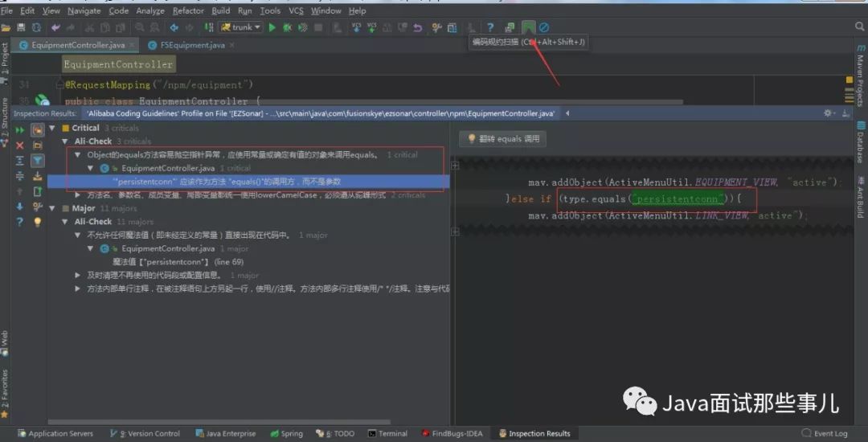Click the navigate Back blue arrow icon
The width and height of the screenshot is (868, 442).
click(x=174, y=27)
